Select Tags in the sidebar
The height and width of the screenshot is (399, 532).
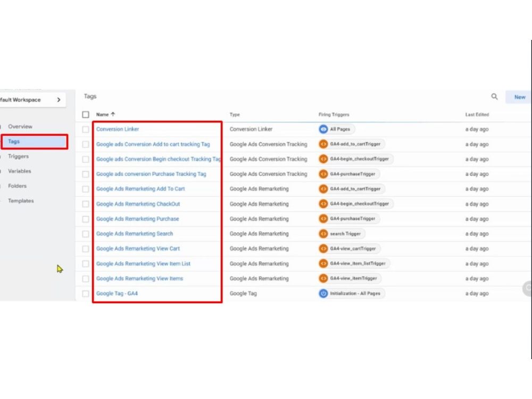(34, 142)
